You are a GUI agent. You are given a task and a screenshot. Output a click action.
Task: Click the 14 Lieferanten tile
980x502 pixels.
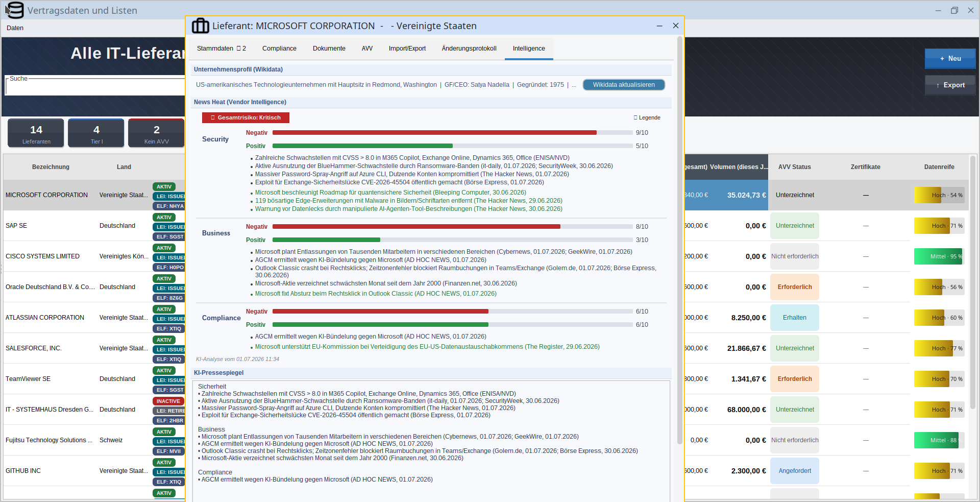click(x=36, y=133)
